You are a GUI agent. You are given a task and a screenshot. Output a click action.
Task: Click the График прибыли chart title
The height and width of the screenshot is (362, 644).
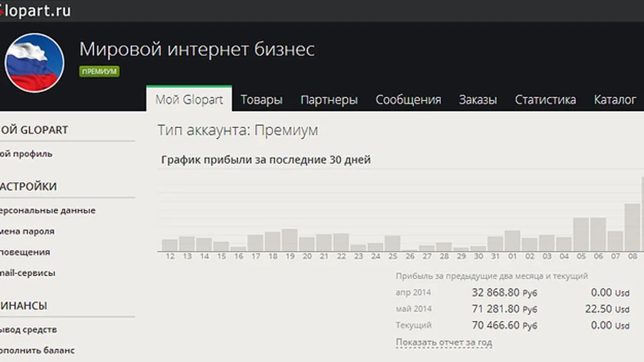[266, 160]
